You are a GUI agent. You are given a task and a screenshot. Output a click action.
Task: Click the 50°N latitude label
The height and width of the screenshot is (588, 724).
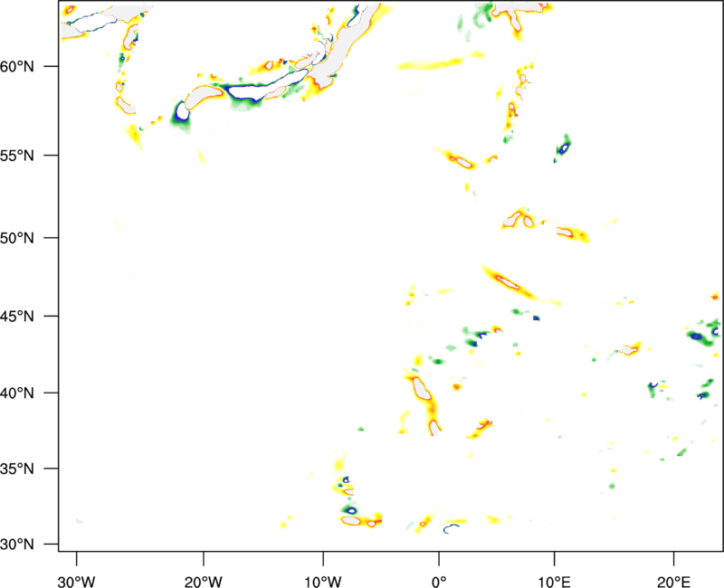point(18,238)
